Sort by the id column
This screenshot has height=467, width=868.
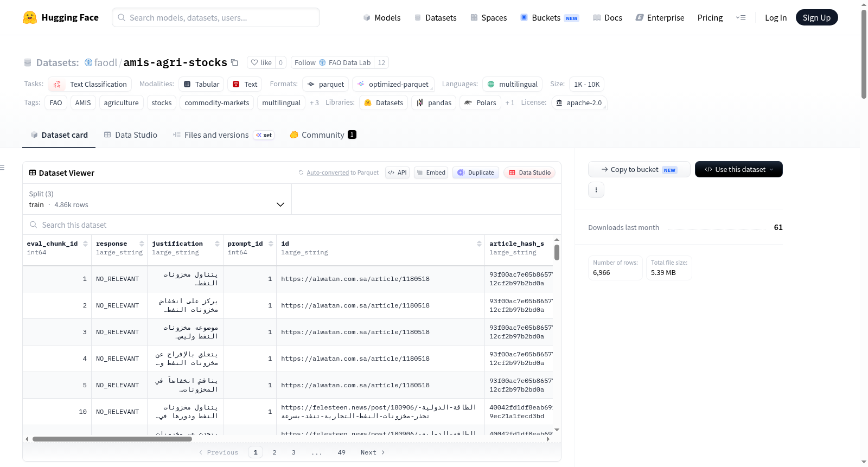point(479,244)
